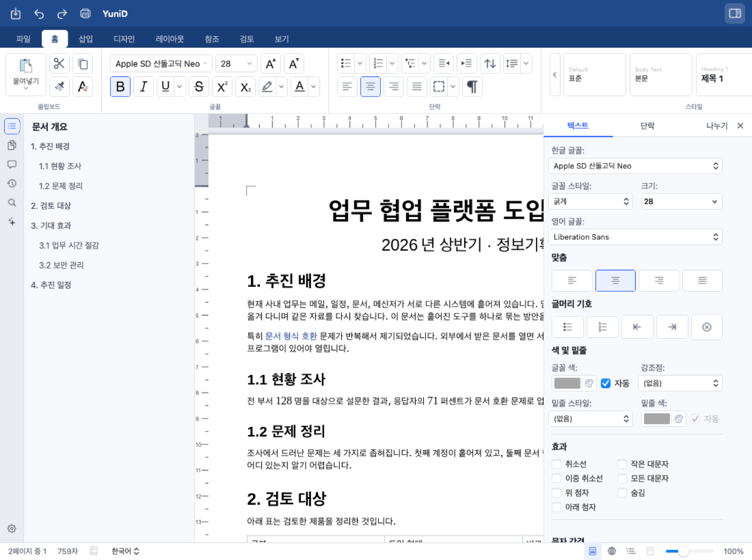Switch to the 단락 panel tab

(647, 126)
